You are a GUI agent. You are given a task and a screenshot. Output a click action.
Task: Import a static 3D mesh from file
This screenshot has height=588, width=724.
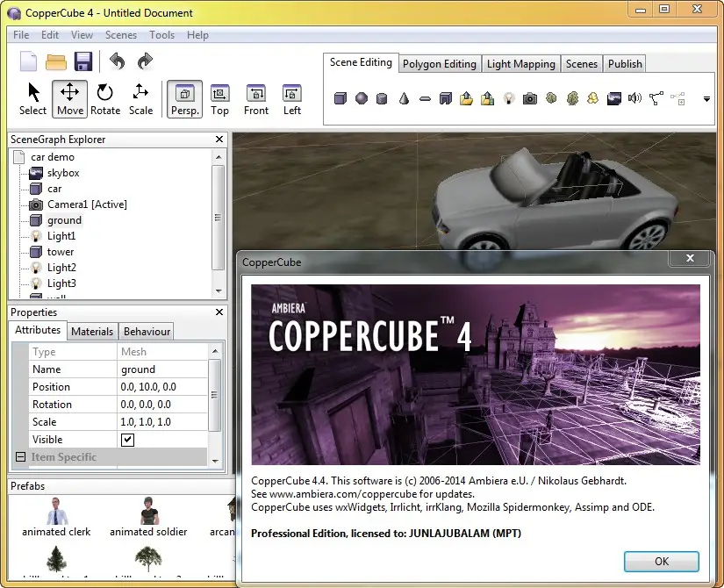click(466, 98)
